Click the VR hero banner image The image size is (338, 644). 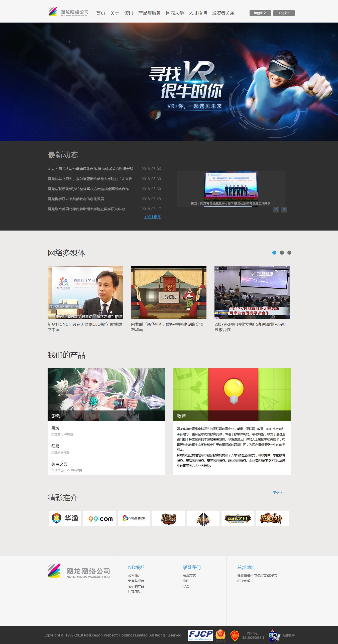coord(169,82)
